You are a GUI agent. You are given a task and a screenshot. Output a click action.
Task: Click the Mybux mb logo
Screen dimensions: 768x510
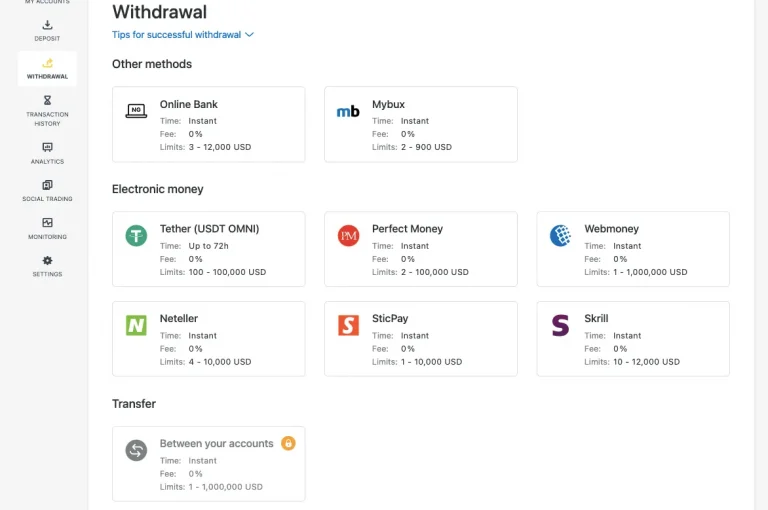[348, 111]
